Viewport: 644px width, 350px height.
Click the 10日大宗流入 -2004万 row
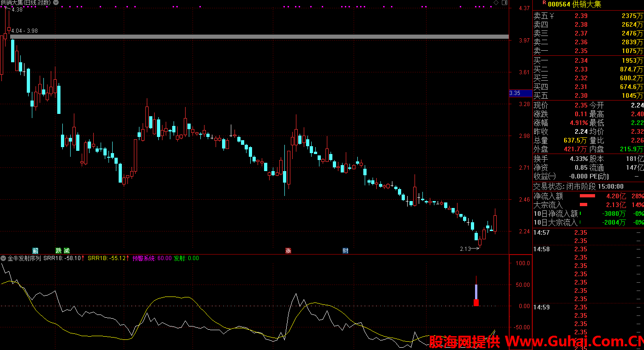pyautogui.click(x=588, y=222)
